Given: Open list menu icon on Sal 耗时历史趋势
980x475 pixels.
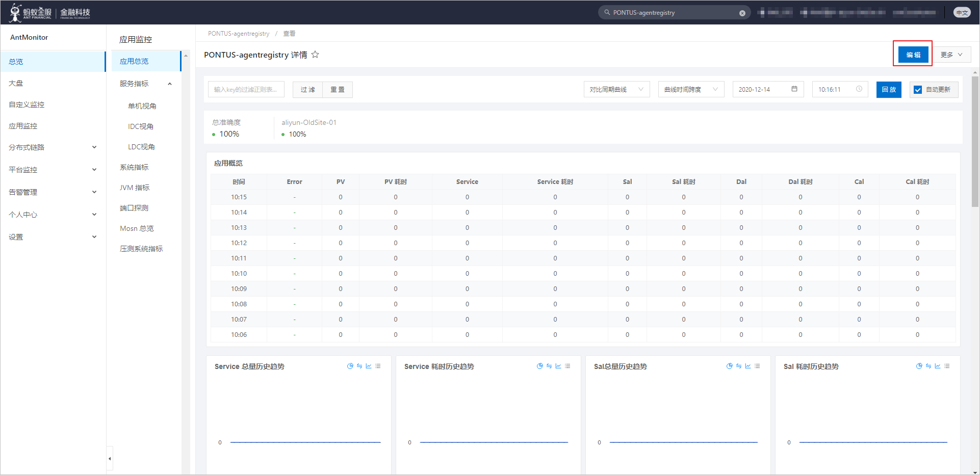Looking at the screenshot, I should coord(947,366).
